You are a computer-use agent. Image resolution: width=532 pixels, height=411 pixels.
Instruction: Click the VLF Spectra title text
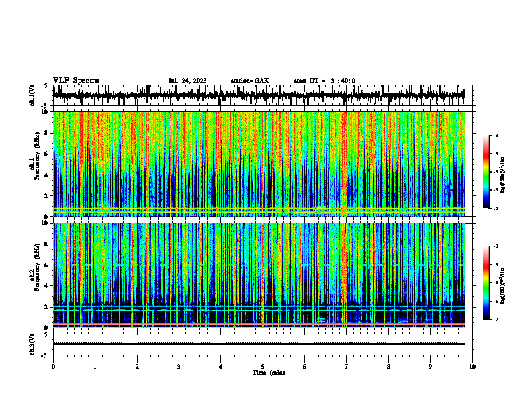tap(76, 81)
